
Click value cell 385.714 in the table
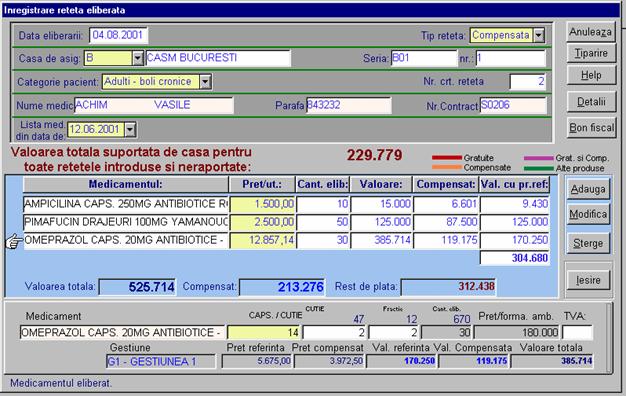pos(381,240)
